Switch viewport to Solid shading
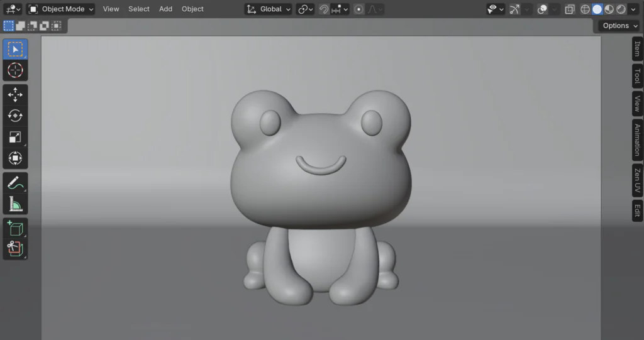 (597, 9)
